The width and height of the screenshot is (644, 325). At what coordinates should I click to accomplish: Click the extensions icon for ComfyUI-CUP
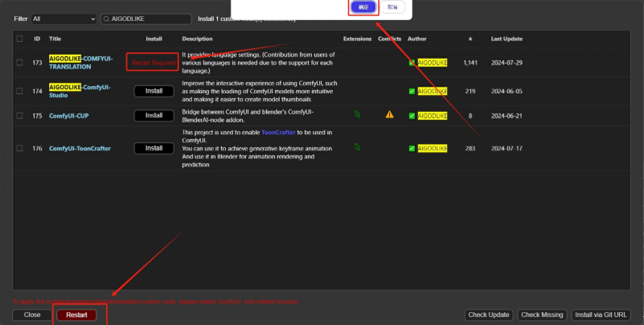tap(357, 115)
